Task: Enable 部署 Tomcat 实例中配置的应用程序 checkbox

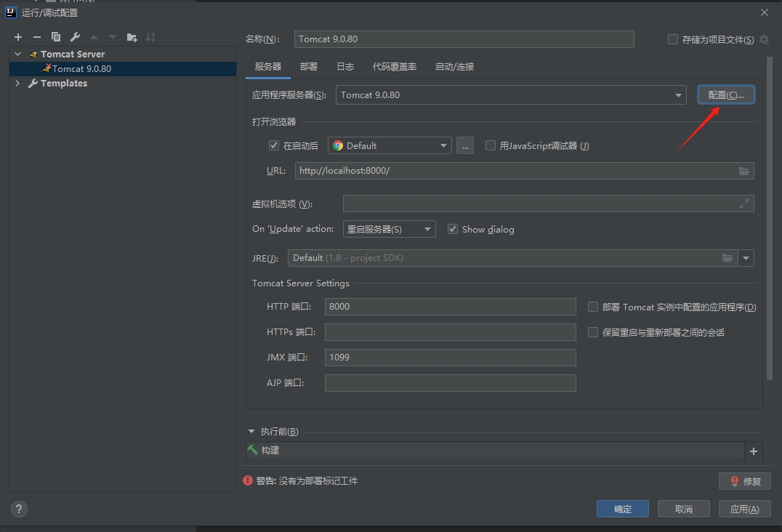Action: pyautogui.click(x=593, y=307)
